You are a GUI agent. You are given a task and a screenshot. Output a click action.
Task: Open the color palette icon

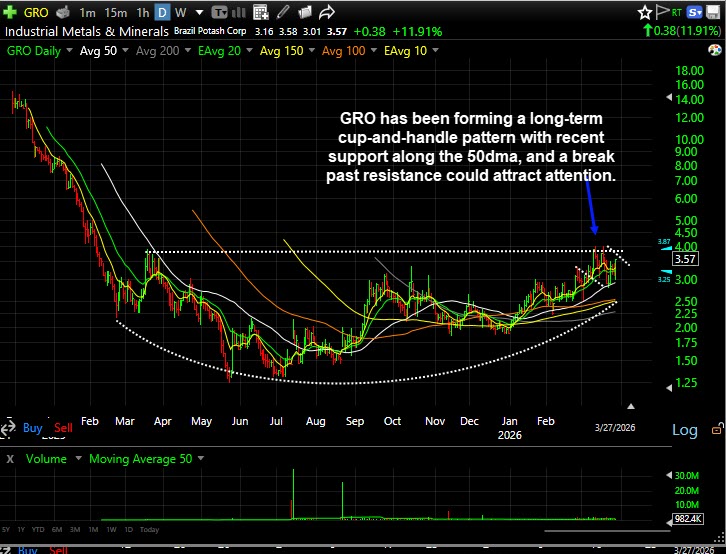(x=715, y=50)
